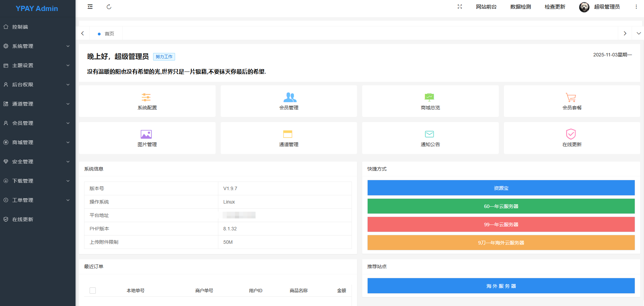Expand the 安全管理 submenu arrow
Screen dimensions: 644x306
pyautogui.click(x=68, y=162)
